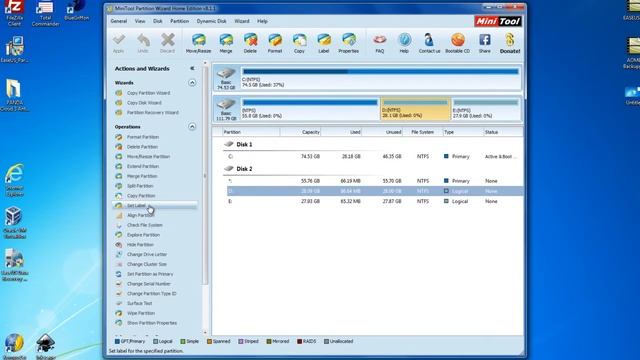Open Copy Disk Wizard
640x360 pixels.
[144, 103]
